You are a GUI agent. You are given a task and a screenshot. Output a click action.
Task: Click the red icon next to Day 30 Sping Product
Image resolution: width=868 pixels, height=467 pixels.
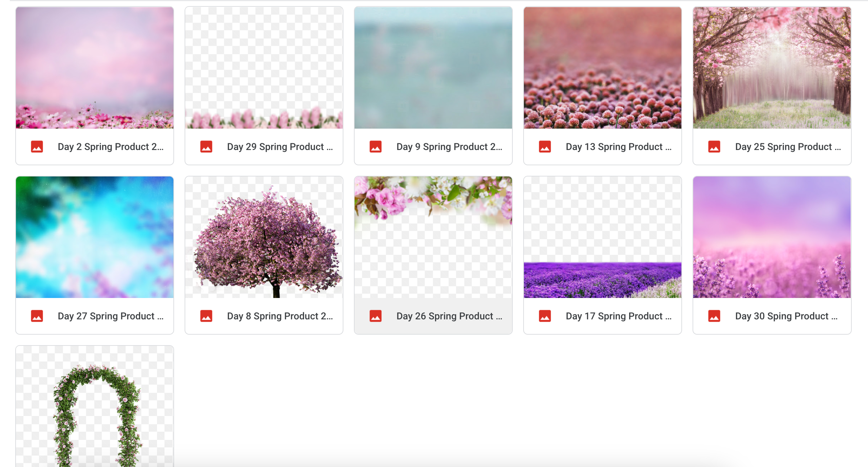click(x=715, y=316)
